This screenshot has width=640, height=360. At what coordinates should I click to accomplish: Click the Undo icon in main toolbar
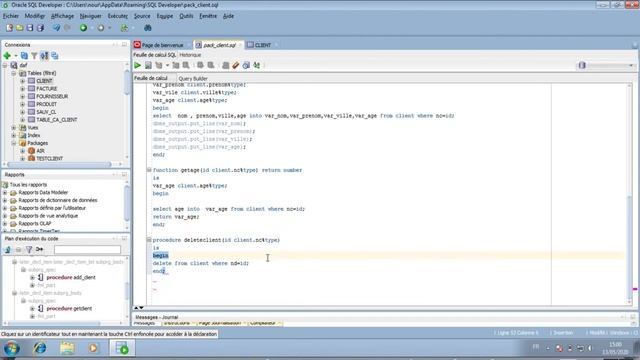click(56, 28)
